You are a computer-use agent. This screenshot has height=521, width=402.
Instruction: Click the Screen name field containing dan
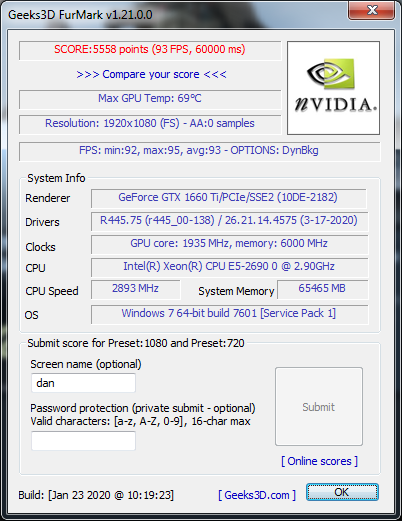[83, 383]
